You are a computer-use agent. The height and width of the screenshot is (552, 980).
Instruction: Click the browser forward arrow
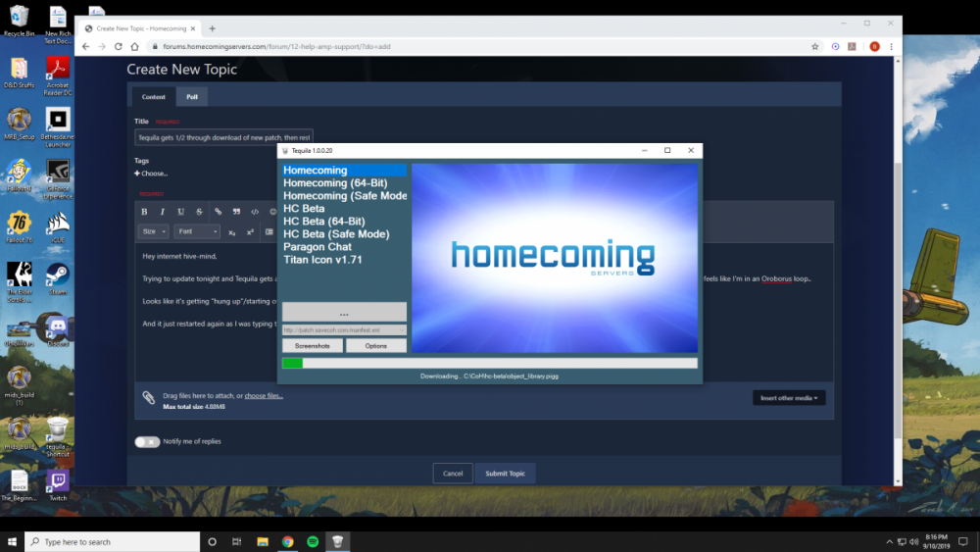[x=102, y=46]
